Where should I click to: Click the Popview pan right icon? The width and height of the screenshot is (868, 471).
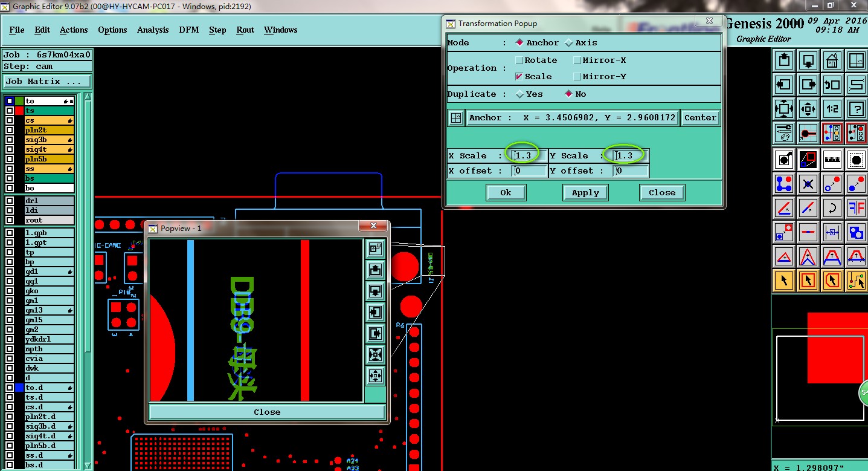(x=375, y=334)
